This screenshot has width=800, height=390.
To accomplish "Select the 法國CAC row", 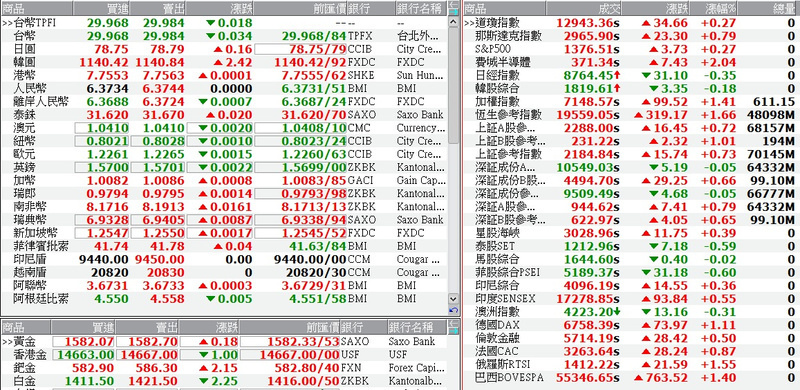I will pyautogui.click(x=631, y=351).
